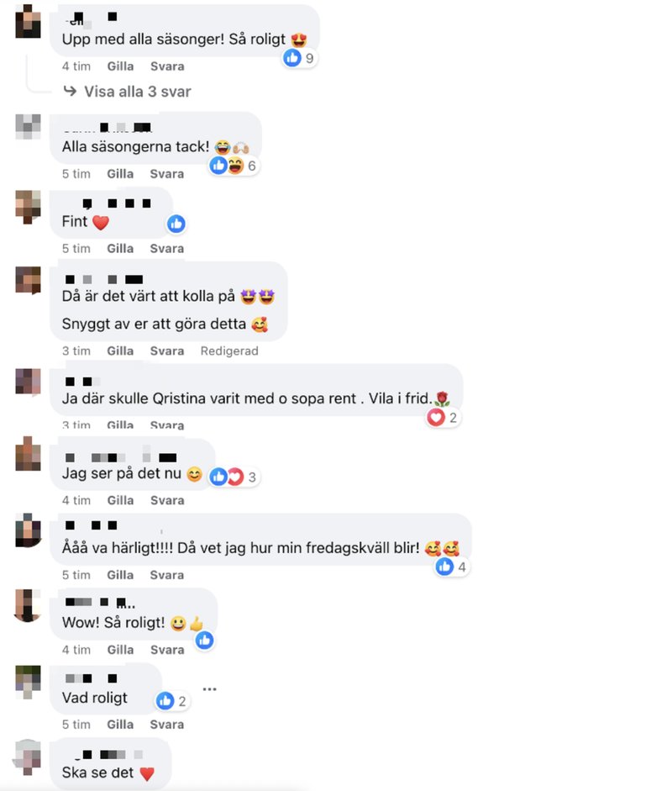The width and height of the screenshot is (672, 791).
Task: Open the like count on 'Vad roligt' comment
Action: pos(172,701)
